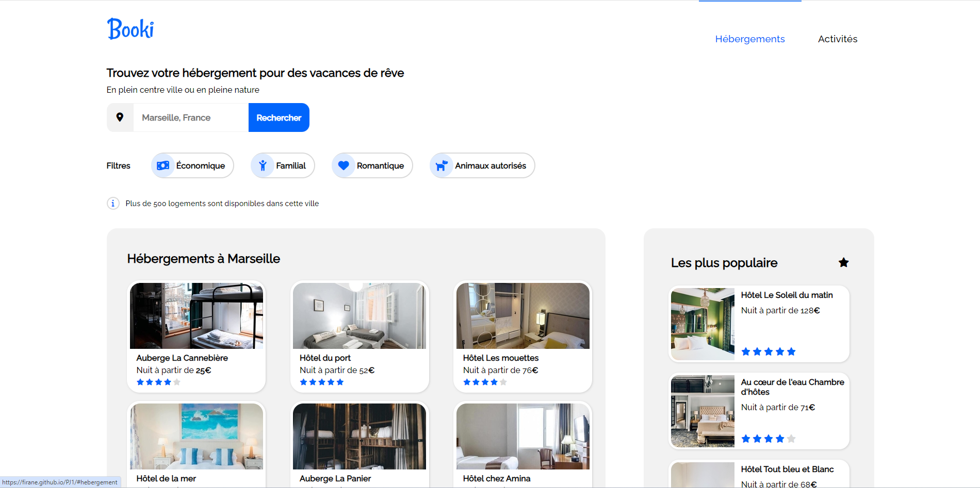
Task: Click the 'Filtres' label
Action: [x=119, y=165]
